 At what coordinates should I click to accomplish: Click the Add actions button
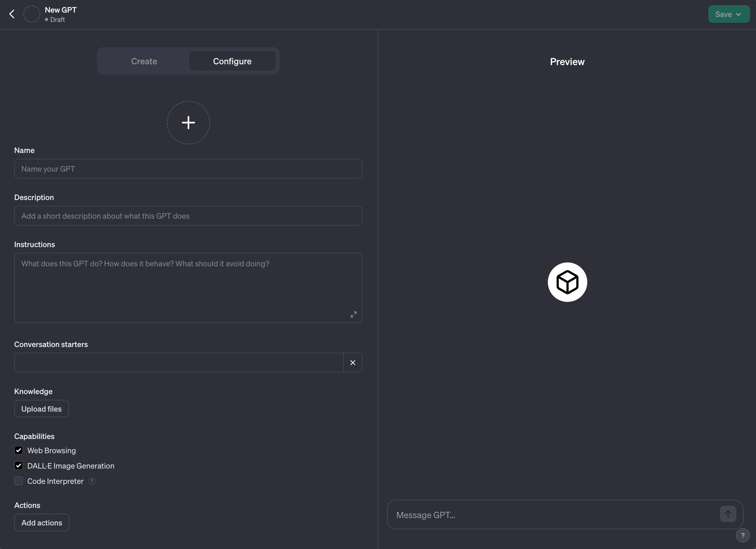42,522
